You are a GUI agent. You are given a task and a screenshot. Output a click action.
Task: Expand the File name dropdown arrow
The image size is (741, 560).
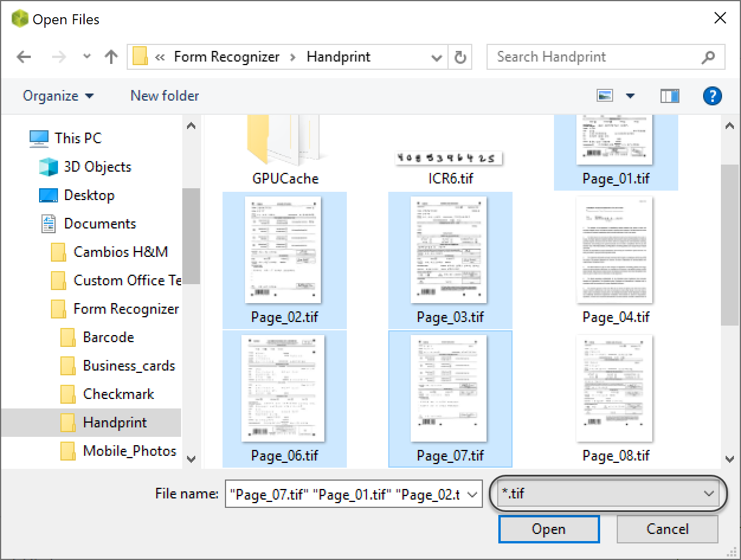click(x=472, y=494)
